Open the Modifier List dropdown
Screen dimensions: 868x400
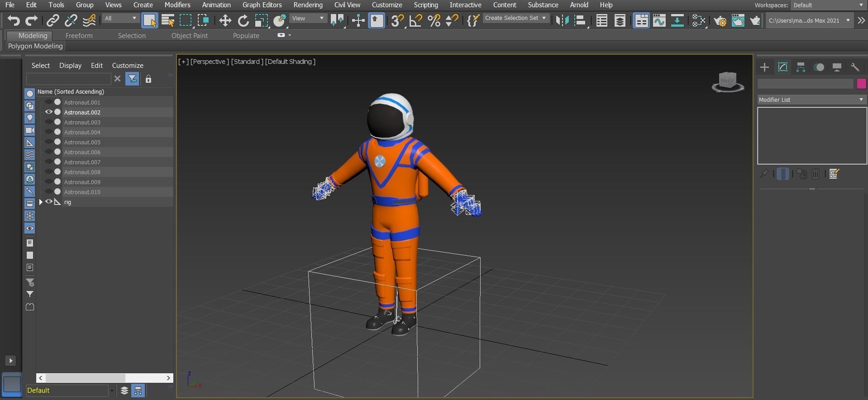pyautogui.click(x=812, y=100)
